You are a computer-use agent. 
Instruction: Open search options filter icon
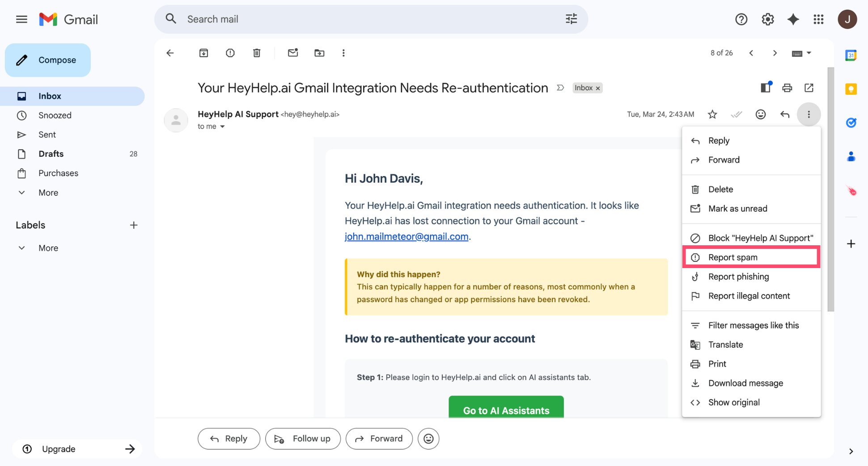coord(571,19)
